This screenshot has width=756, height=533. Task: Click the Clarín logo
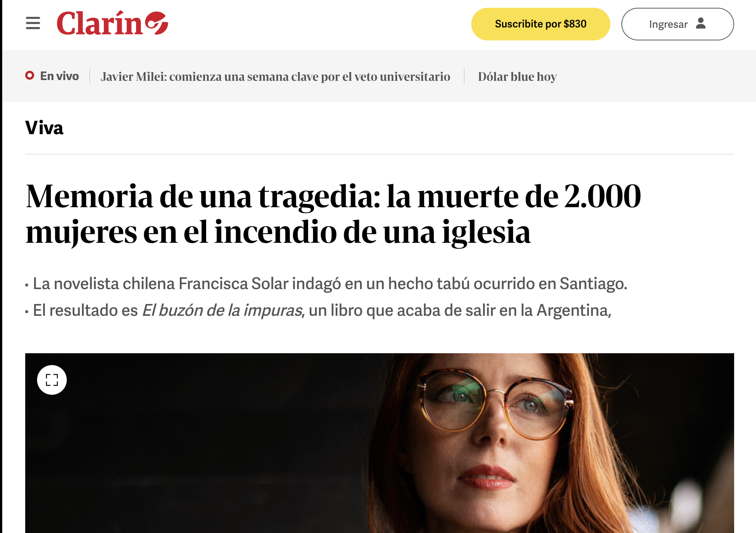point(112,23)
